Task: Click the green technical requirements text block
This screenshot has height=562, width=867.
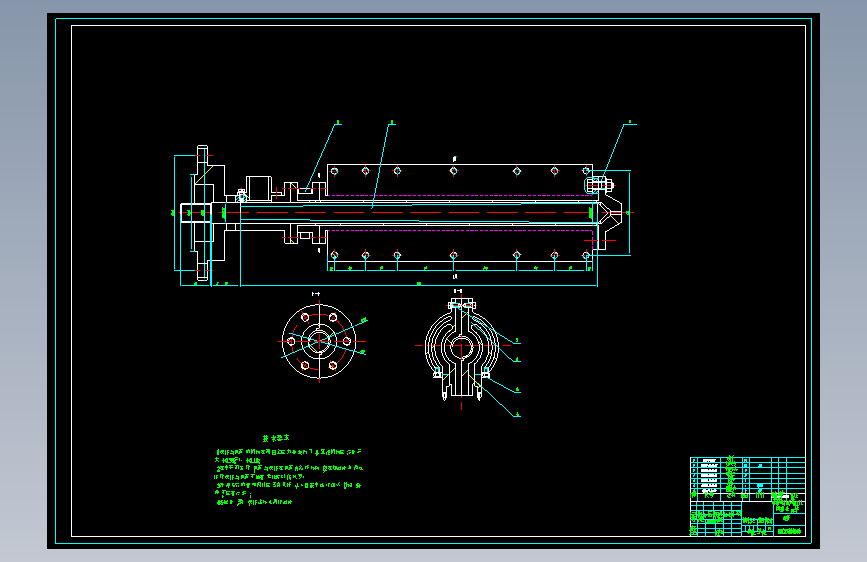Action: 289,470
